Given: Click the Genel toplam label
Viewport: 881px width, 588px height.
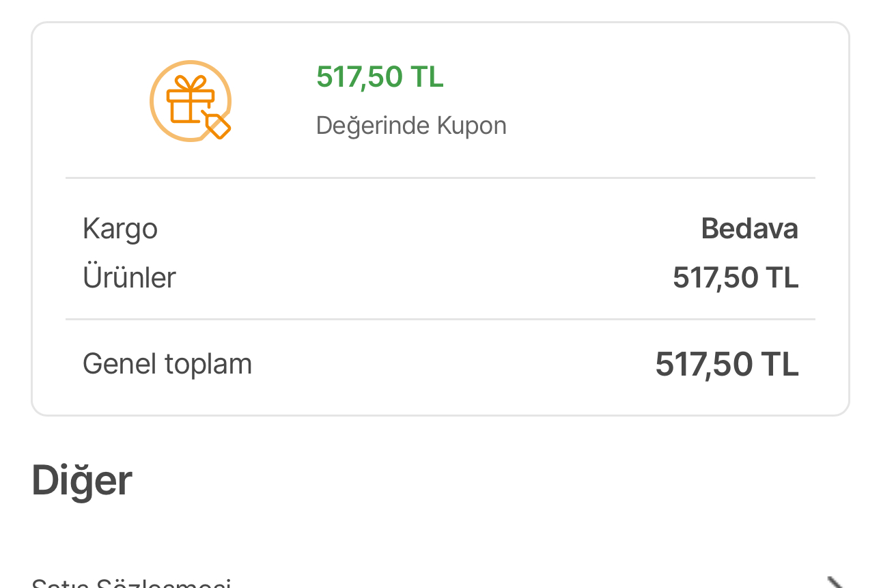Looking at the screenshot, I should point(167,364).
